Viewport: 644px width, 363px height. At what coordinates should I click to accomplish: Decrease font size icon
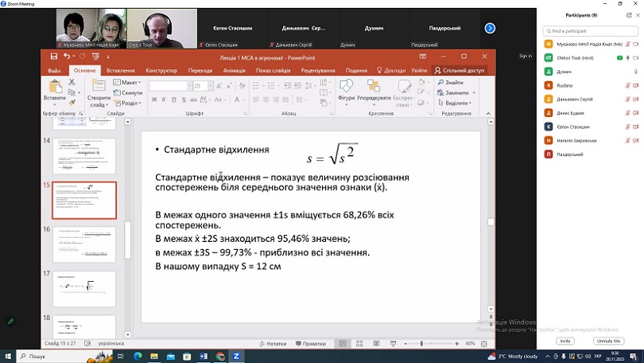(229, 86)
